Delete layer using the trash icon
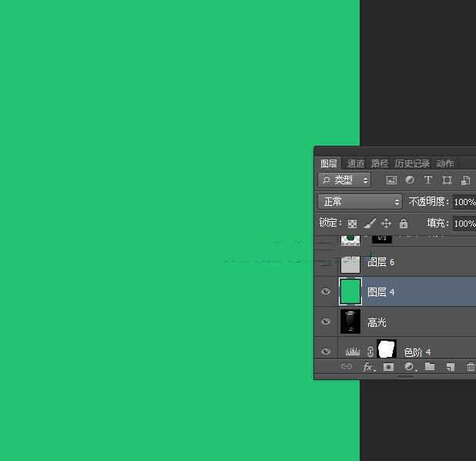This screenshot has height=461, width=476. (470, 368)
